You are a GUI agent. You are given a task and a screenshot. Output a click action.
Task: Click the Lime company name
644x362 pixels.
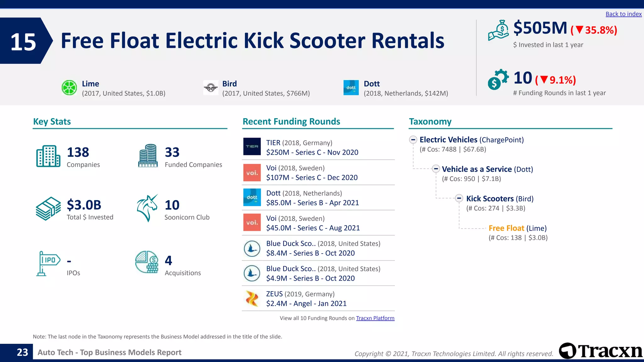point(91,84)
